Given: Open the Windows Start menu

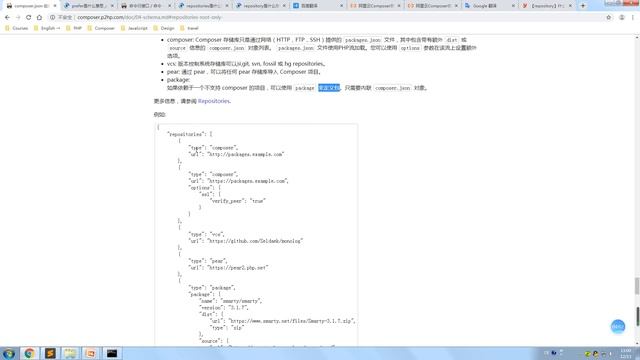Looking at the screenshot, I should click(9, 353).
